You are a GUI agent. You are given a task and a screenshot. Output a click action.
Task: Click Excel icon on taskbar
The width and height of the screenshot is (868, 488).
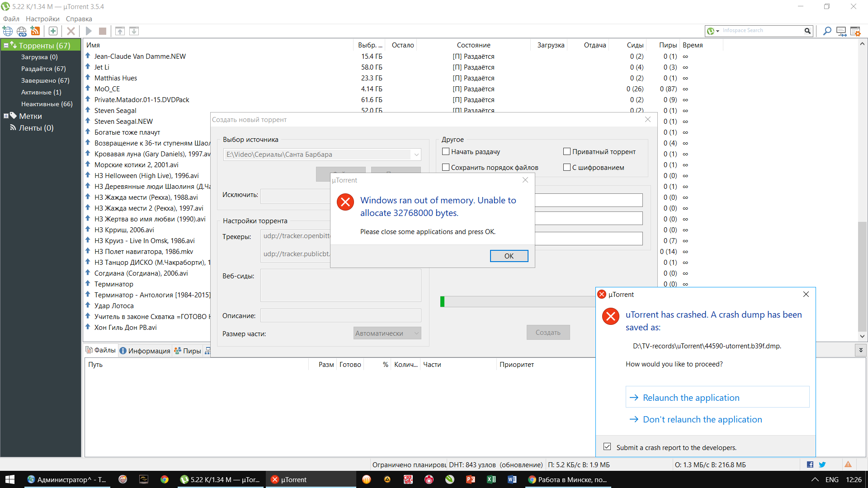tap(491, 479)
